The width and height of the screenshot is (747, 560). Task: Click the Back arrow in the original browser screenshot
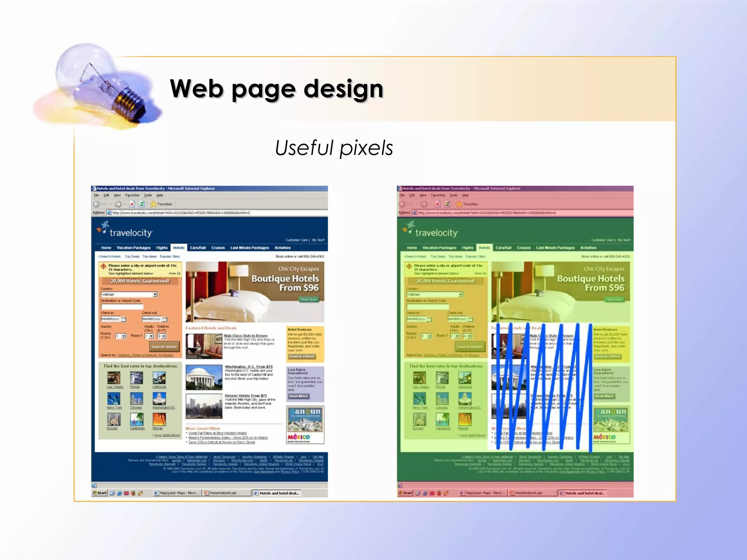click(x=96, y=204)
